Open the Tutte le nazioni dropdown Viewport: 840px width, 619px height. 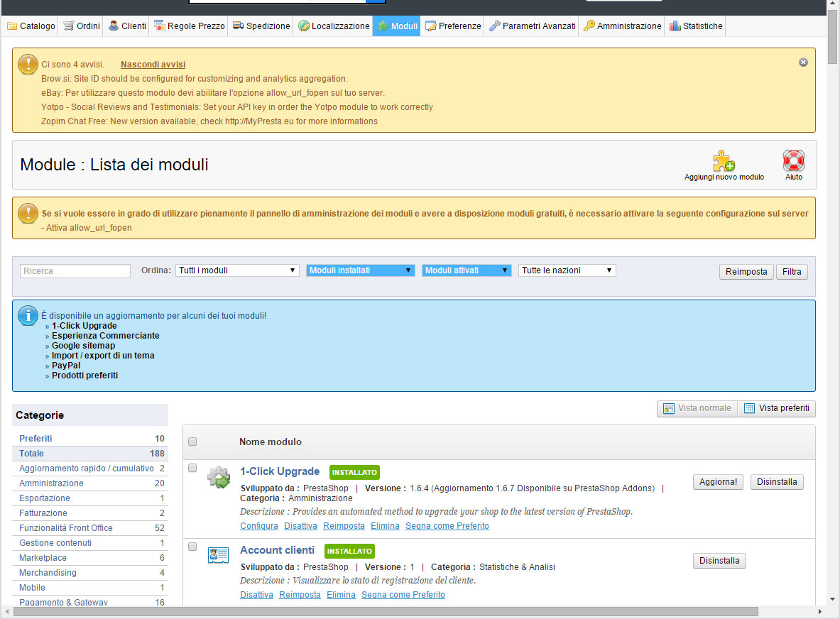[567, 270]
